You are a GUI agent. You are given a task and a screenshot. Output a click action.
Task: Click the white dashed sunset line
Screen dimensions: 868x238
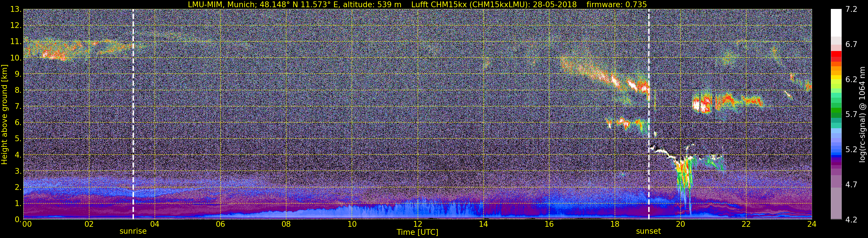coord(649,114)
